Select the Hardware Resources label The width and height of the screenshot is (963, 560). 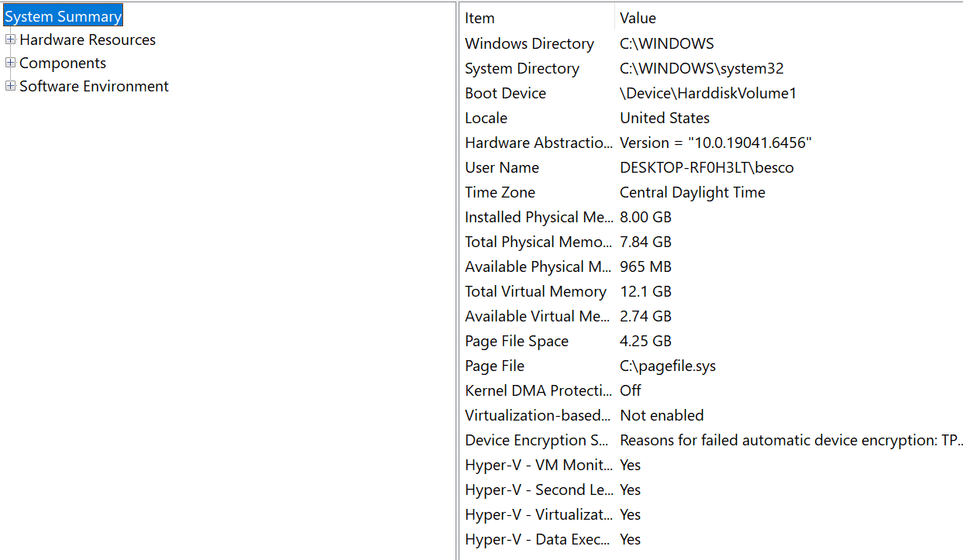88,40
